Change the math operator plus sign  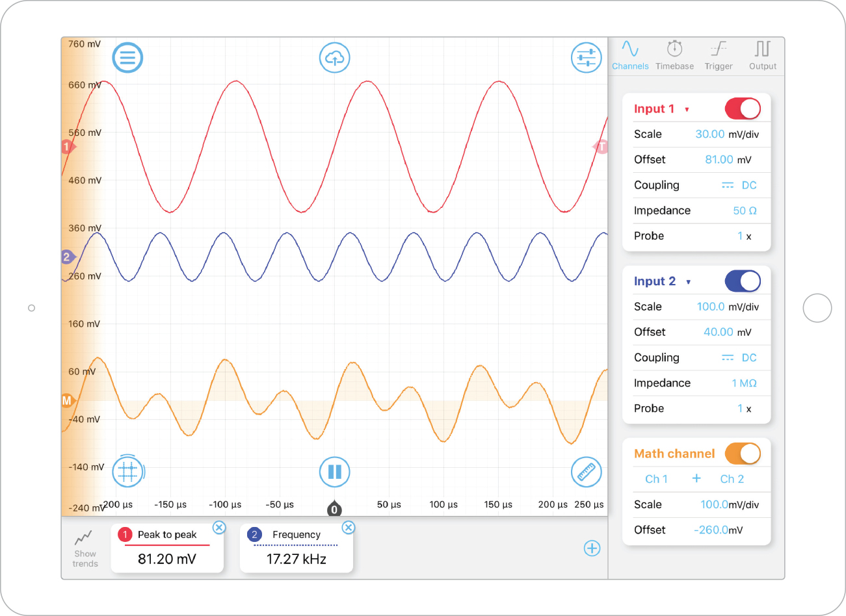pos(696,479)
